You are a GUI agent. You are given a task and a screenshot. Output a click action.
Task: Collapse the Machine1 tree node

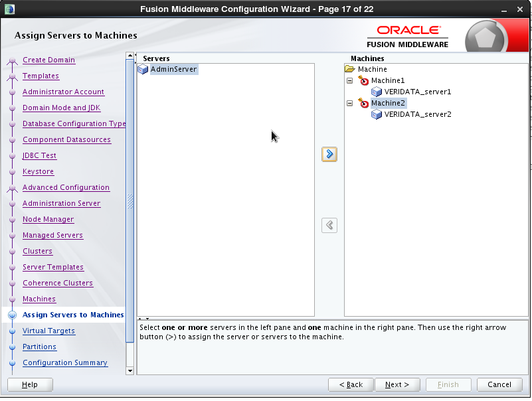pyautogui.click(x=350, y=81)
